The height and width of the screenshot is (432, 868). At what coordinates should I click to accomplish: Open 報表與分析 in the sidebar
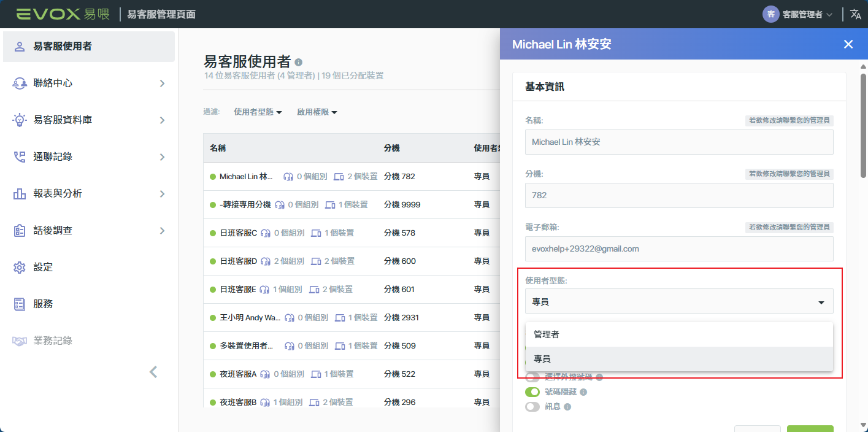point(88,194)
